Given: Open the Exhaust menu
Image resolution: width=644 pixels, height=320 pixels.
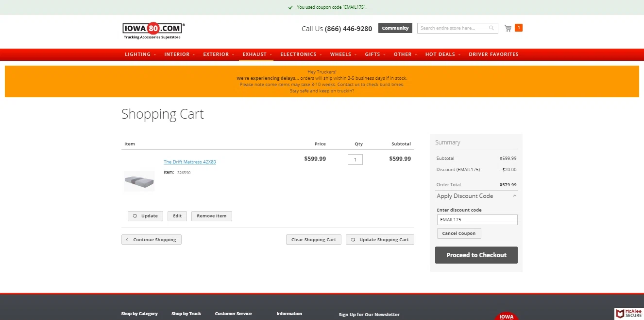Looking at the screenshot, I should [x=257, y=54].
